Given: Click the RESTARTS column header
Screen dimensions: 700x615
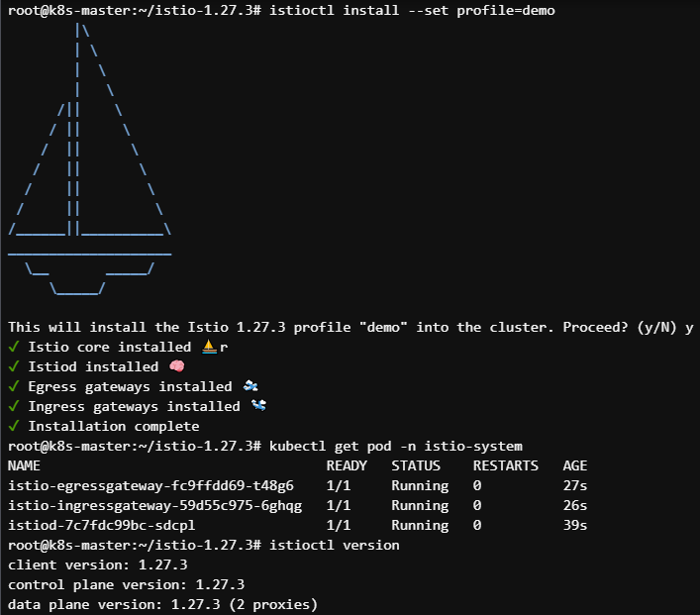Looking at the screenshot, I should pyautogui.click(x=506, y=465).
